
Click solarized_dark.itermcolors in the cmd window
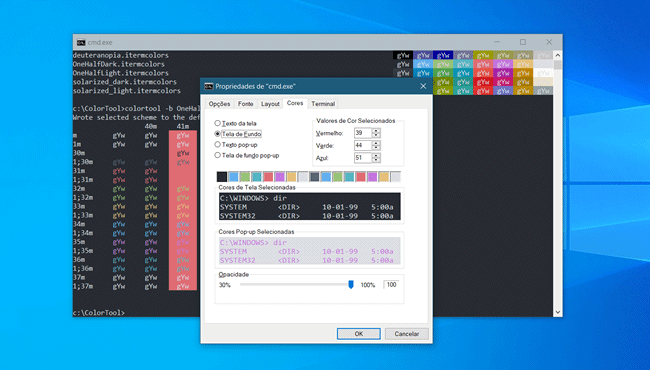pos(125,82)
